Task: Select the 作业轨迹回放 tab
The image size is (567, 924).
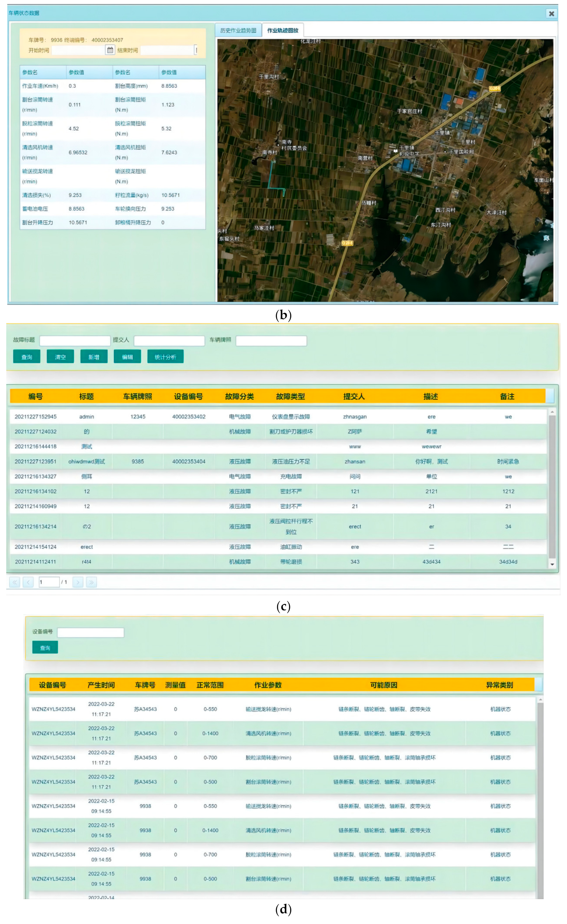Action: coord(283,30)
